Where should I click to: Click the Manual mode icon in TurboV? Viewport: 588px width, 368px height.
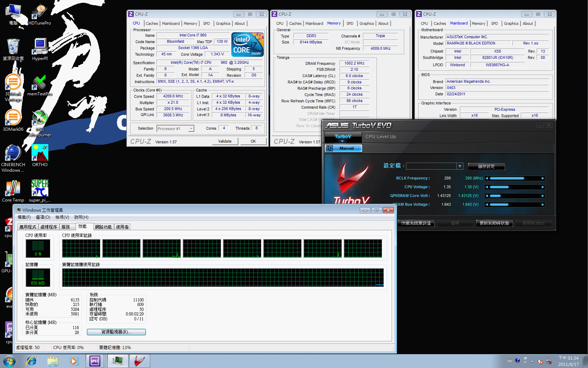[x=329, y=148]
